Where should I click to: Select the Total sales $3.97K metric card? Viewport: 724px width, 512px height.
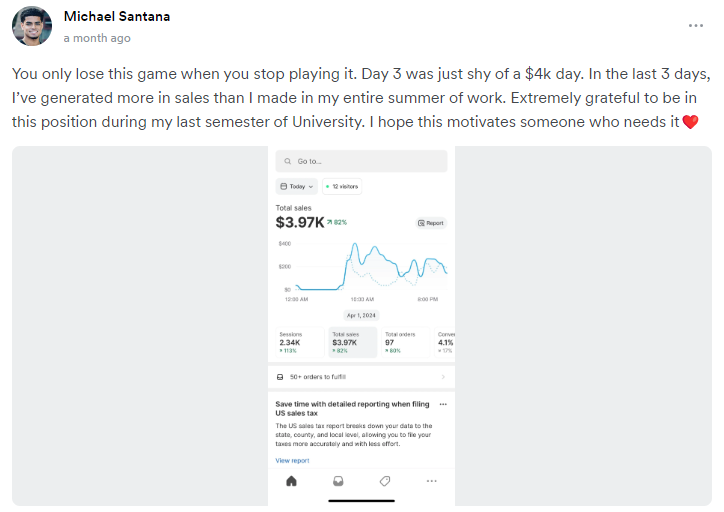[352, 342]
